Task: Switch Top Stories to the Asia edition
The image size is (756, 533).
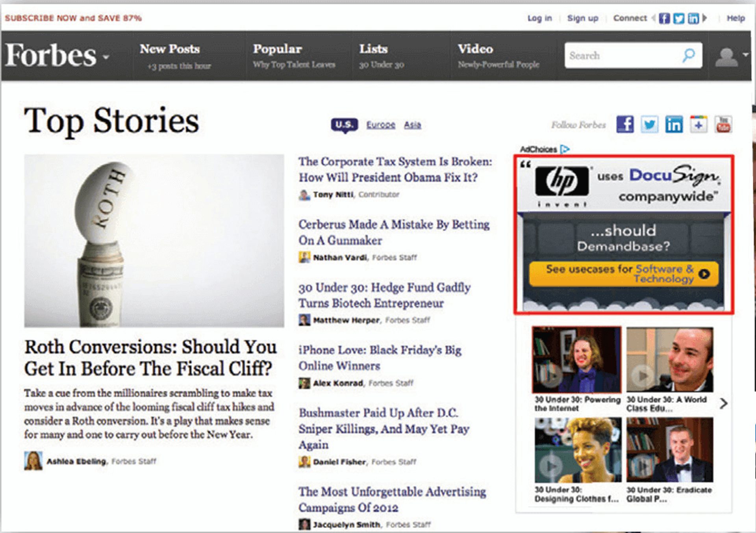Action: click(413, 125)
